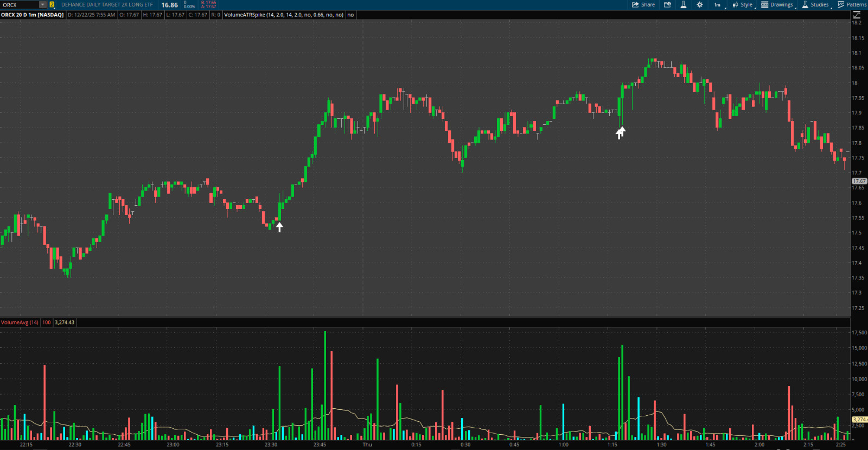Viewport: 868px width, 450px height.
Task: Click the Thu date marker on time axis
Action: click(x=367, y=445)
